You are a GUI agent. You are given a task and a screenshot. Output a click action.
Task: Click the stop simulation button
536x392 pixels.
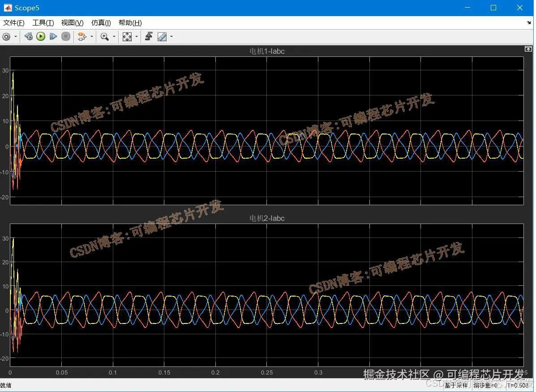[66, 36]
